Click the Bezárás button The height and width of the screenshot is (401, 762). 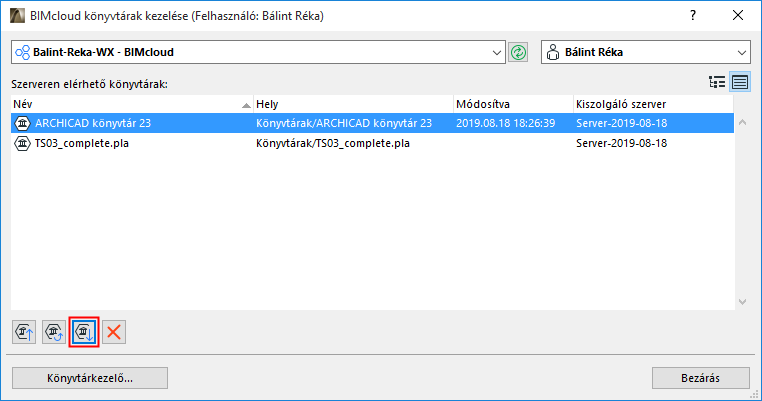click(700, 378)
